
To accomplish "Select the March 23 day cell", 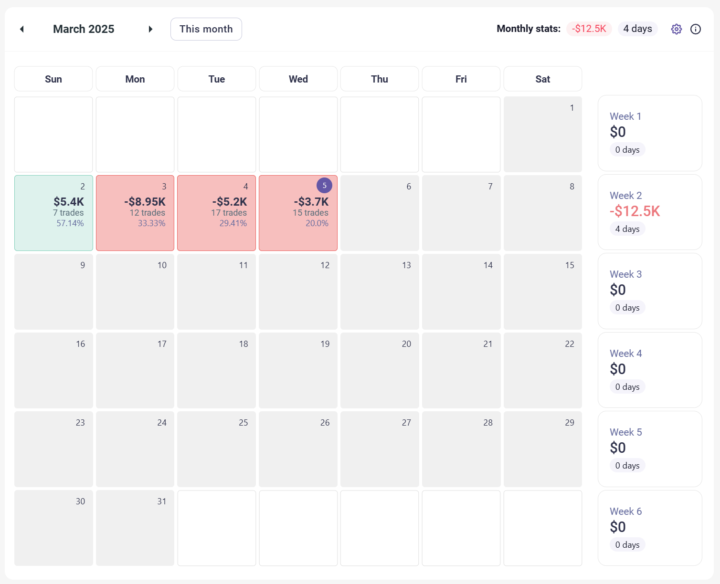I will click(53, 449).
